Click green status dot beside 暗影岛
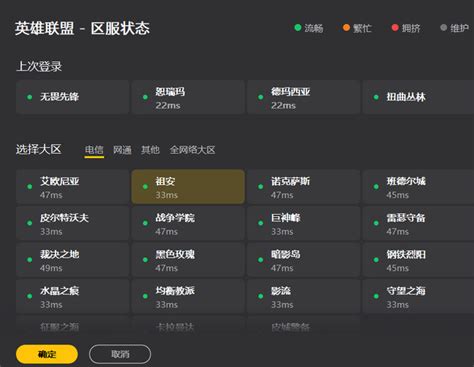 click(x=261, y=260)
